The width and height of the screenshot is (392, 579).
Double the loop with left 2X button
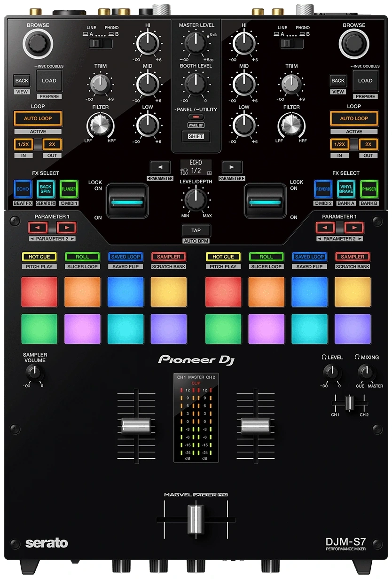click(x=53, y=144)
